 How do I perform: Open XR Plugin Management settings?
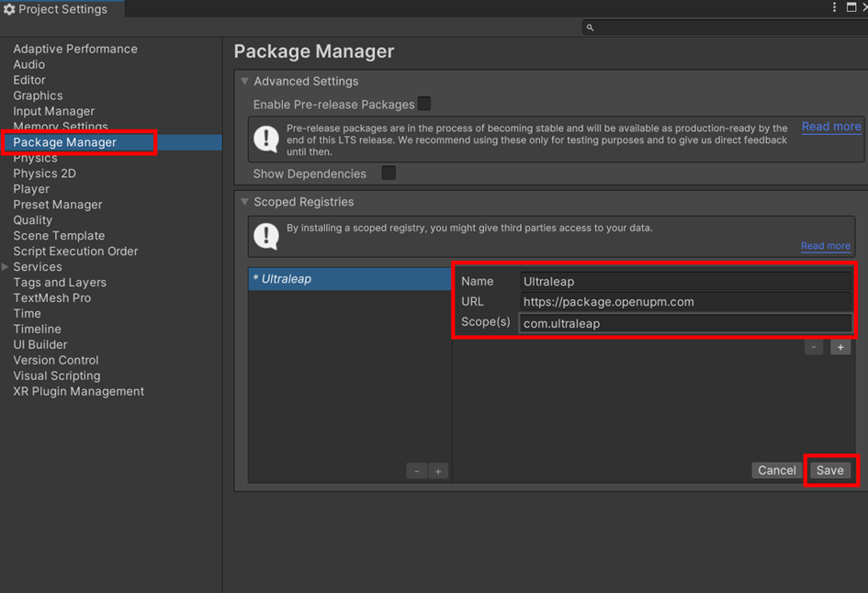(79, 391)
